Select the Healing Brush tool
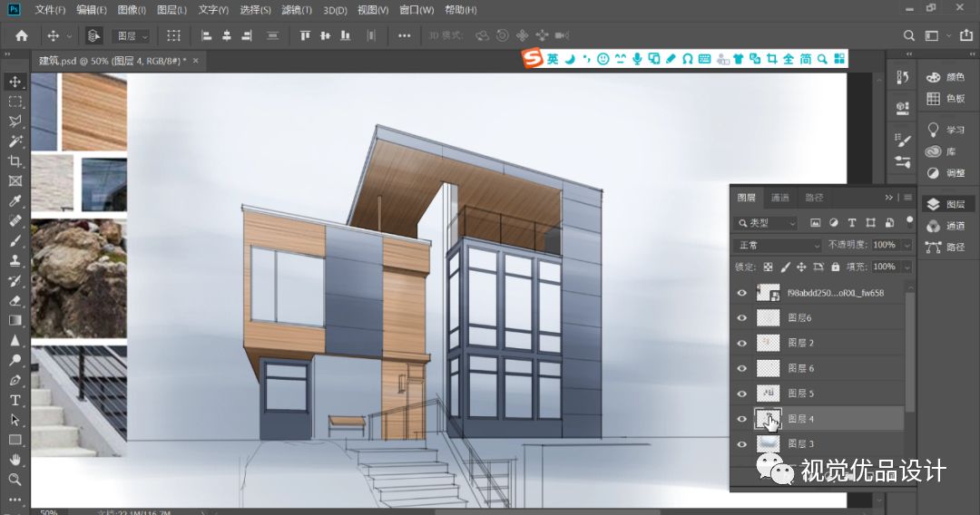The height and width of the screenshot is (515, 980). point(15,221)
